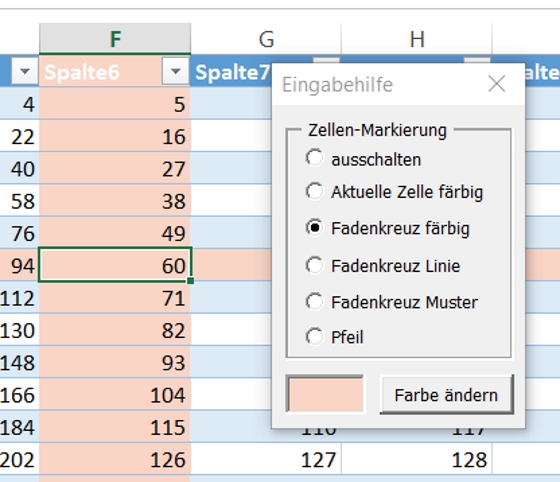
Task: Click cell with value 115 in column F
Action: pyautogui.click(x=115, y=427)
